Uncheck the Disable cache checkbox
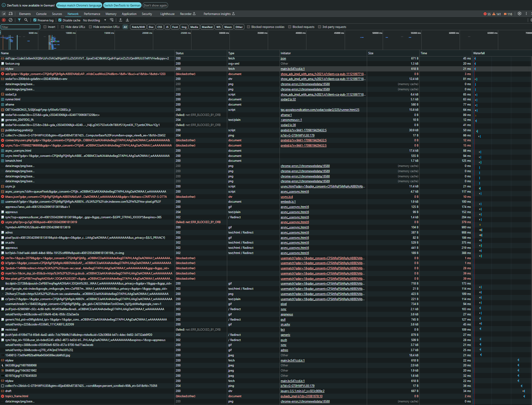This screenshot has width=532, height=405. (60, 20)
